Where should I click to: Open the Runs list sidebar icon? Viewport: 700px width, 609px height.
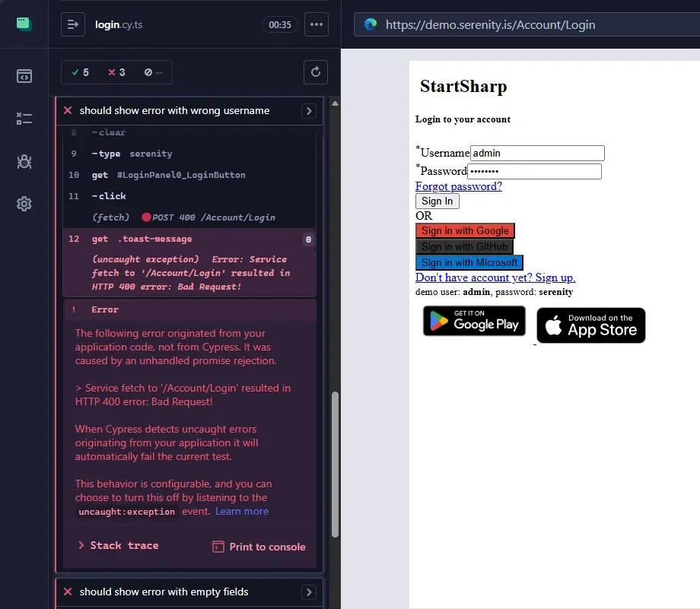point(24,119)
